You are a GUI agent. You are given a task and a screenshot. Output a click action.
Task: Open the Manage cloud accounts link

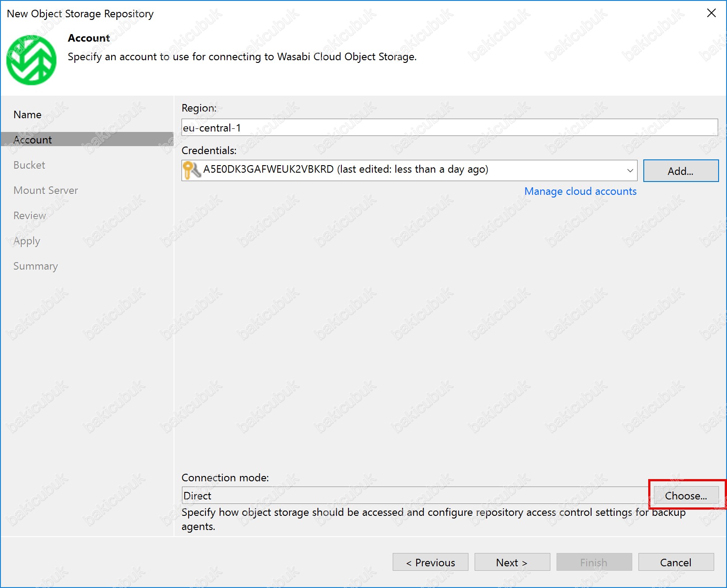pos(580,191)
